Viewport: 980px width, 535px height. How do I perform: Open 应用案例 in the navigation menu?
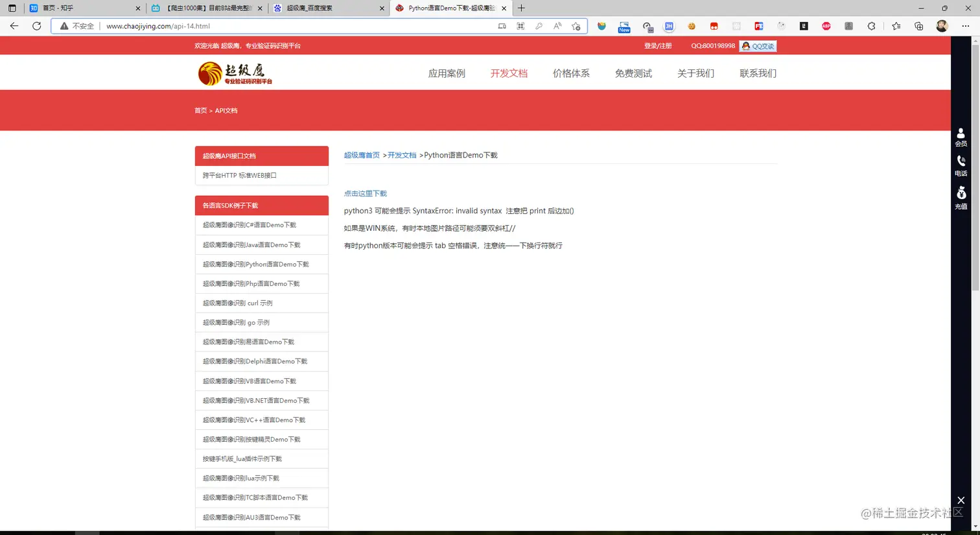(x=447, y=73)
